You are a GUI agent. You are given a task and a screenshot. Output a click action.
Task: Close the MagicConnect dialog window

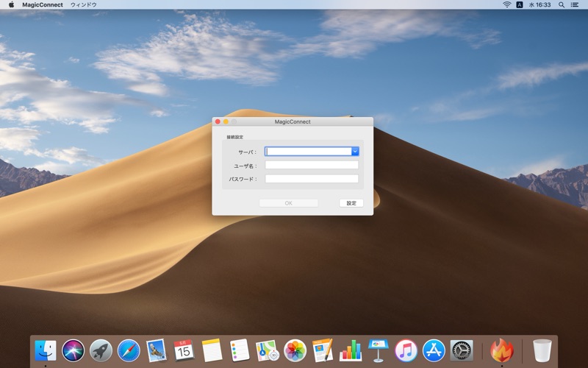(218, 121)
